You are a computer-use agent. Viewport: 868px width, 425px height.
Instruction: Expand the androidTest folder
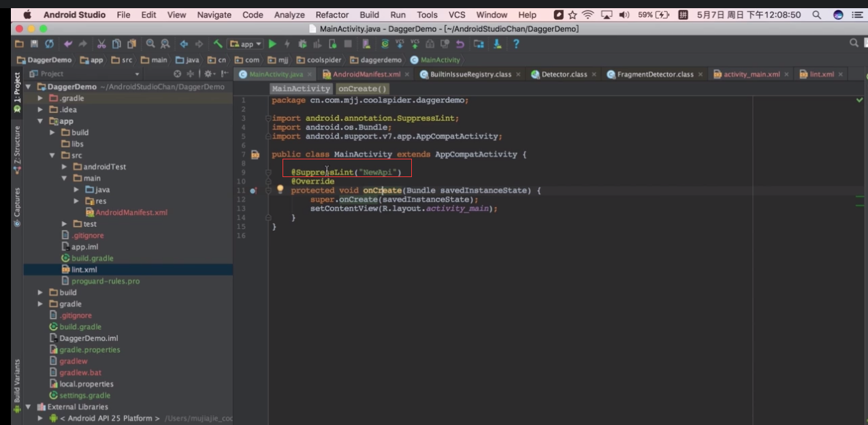click(x=64, y=167)
